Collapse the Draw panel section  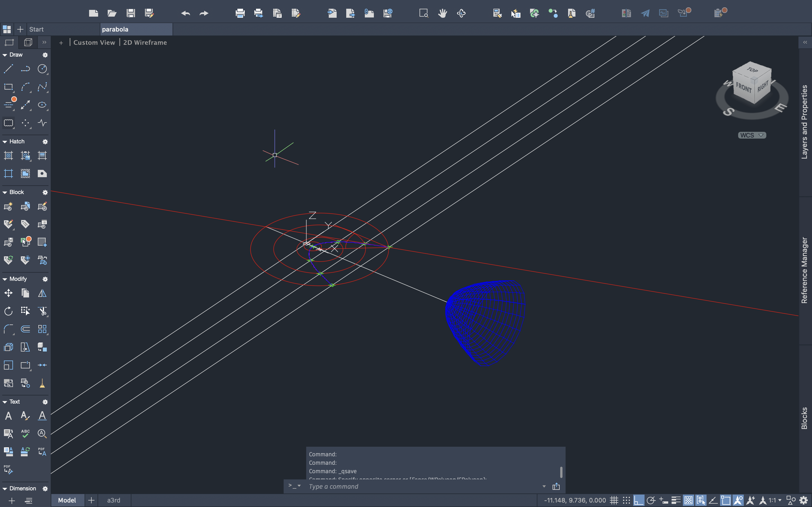tap(5, 55)
